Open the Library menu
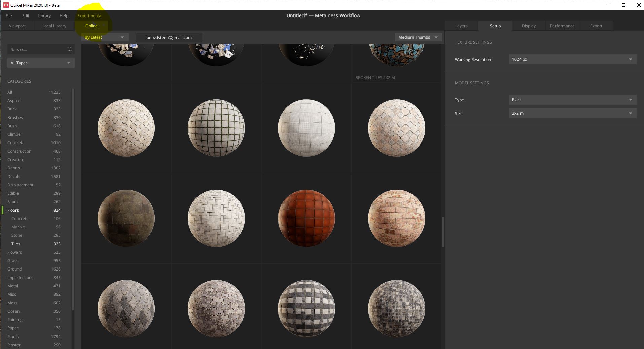 [x=44, y=15]
